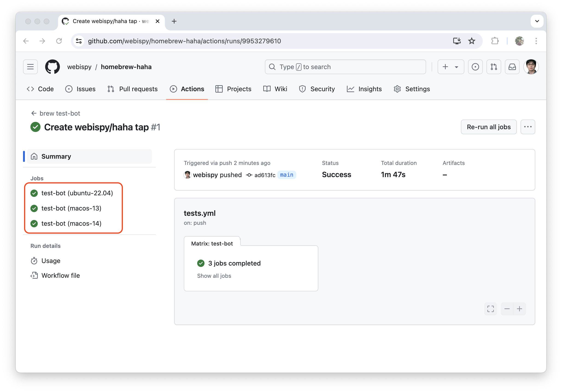Switch to the Security tab

317,89
